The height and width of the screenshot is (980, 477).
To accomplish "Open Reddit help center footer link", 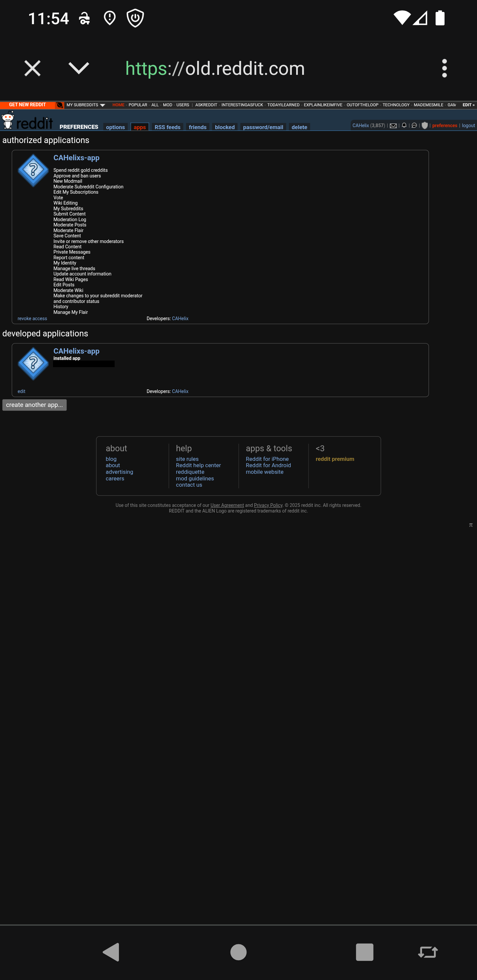I will point(198,465).
